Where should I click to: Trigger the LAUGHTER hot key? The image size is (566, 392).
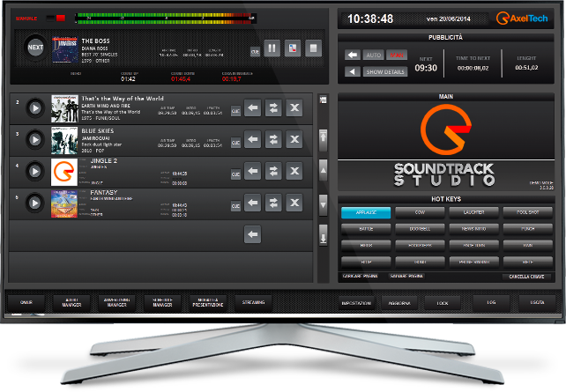pos(474,212)
